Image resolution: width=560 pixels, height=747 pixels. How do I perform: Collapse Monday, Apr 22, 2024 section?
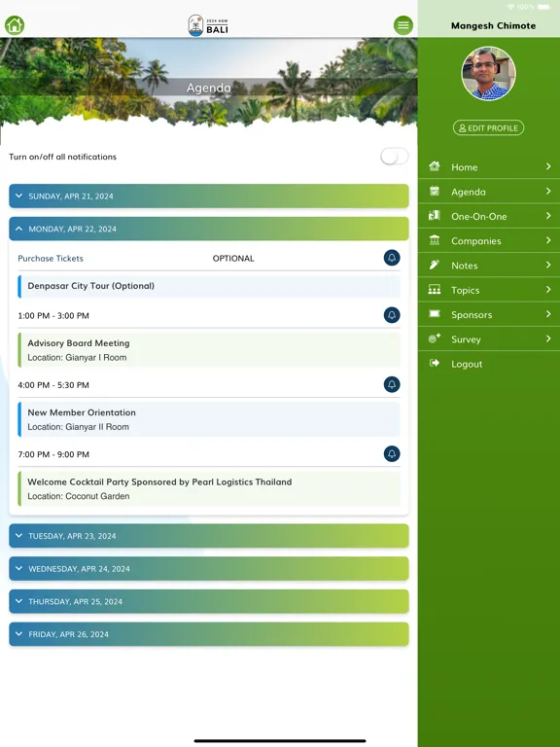pos(209,229)
